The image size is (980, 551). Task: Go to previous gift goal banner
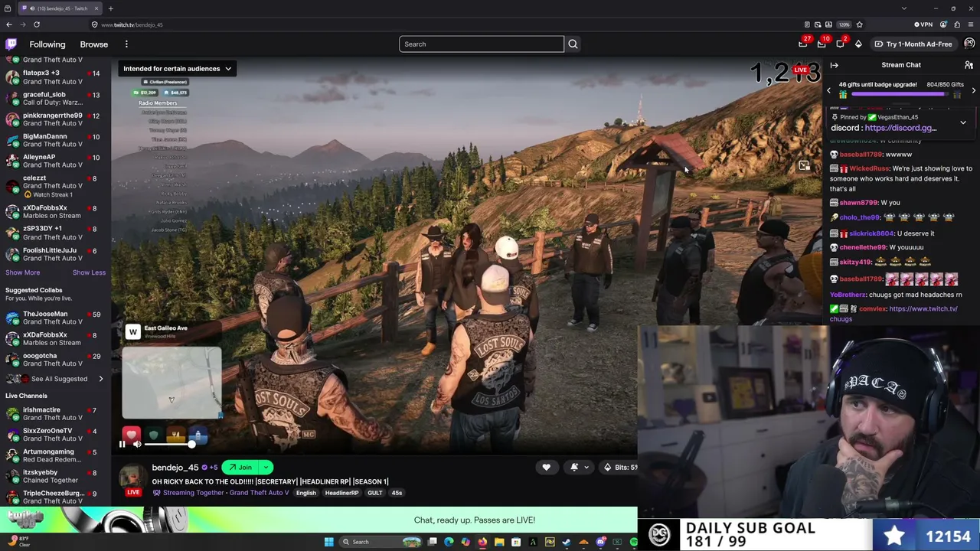(828, 90)
